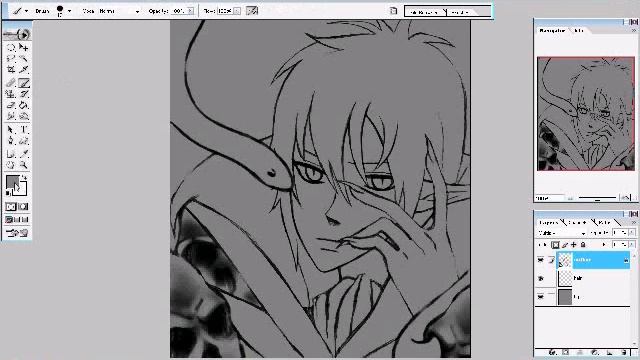
Task: Click the Adobe Online toolbox header image
Action: point(17,34)
